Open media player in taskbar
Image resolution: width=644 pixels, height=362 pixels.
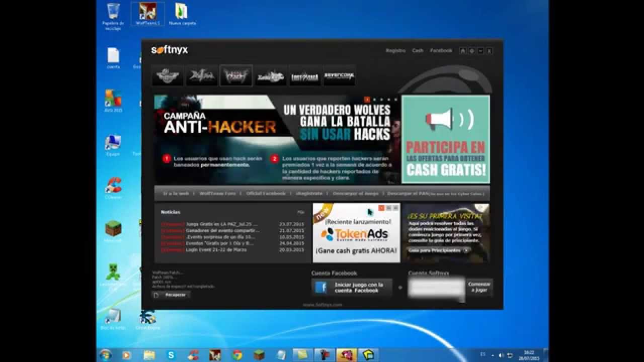[x=127, y=355]
